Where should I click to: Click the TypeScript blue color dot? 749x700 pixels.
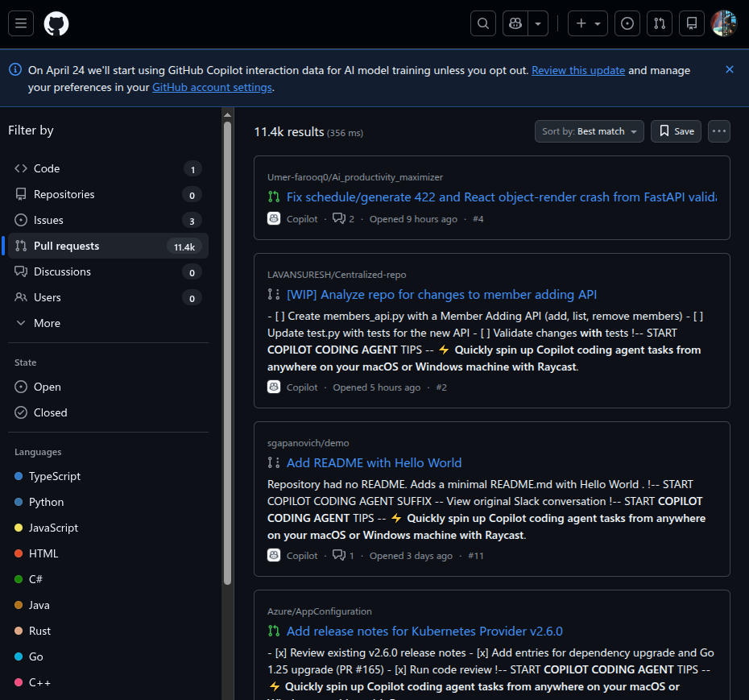tap(19, 476)
